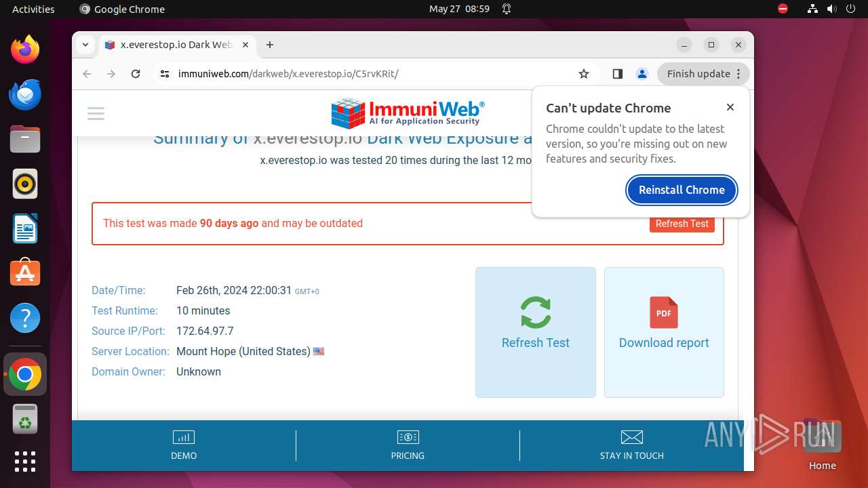Open Ubuntu Software from the dock
The width and height of the screenshot is (868, 488).
25,273
